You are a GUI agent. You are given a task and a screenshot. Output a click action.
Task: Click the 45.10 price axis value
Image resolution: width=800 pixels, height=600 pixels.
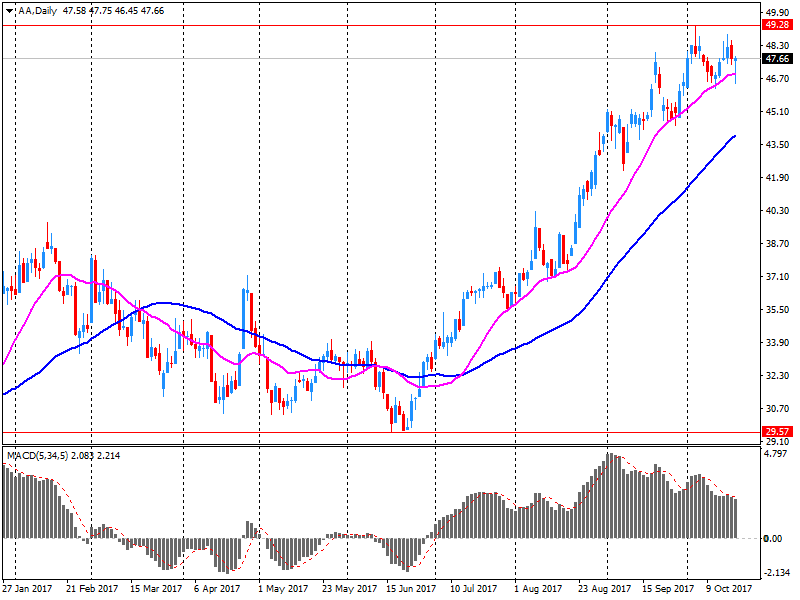(x=778, y=112)
